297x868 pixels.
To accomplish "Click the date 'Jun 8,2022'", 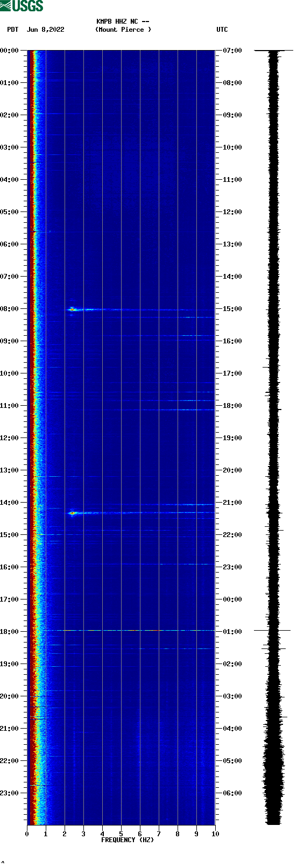I will tap(46, 30).
